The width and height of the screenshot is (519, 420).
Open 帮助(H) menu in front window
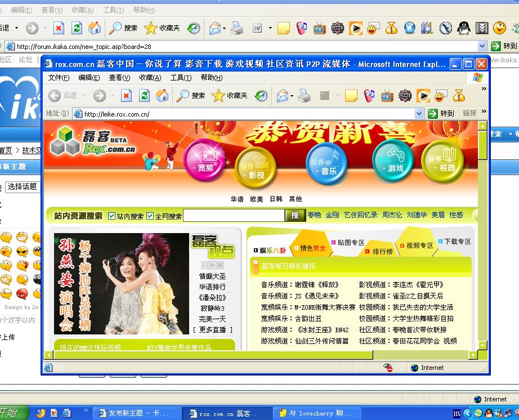[x=212, y=78]
